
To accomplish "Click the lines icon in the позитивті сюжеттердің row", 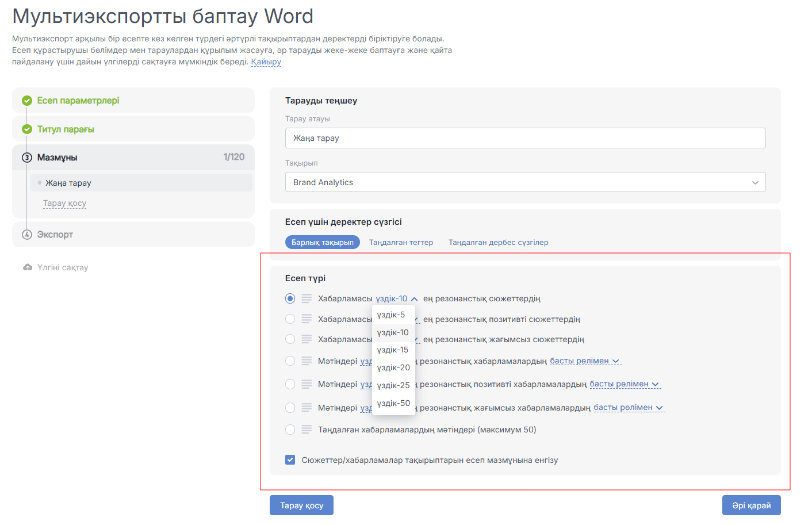I will click(307, 319).
